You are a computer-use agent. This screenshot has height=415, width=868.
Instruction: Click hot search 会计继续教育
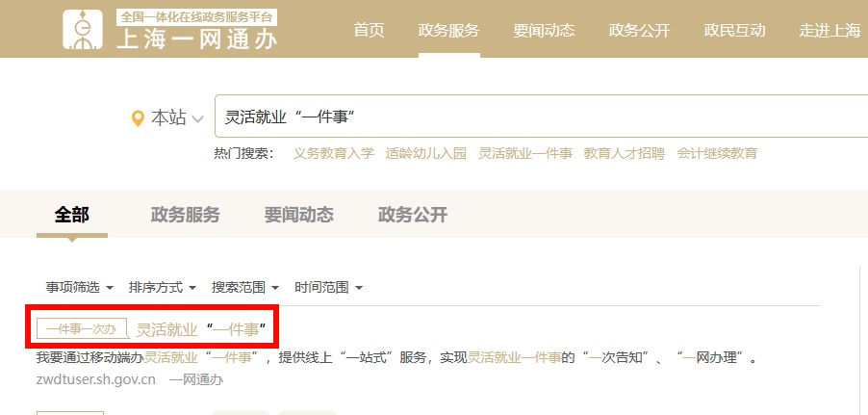click(x=718, y=153)
